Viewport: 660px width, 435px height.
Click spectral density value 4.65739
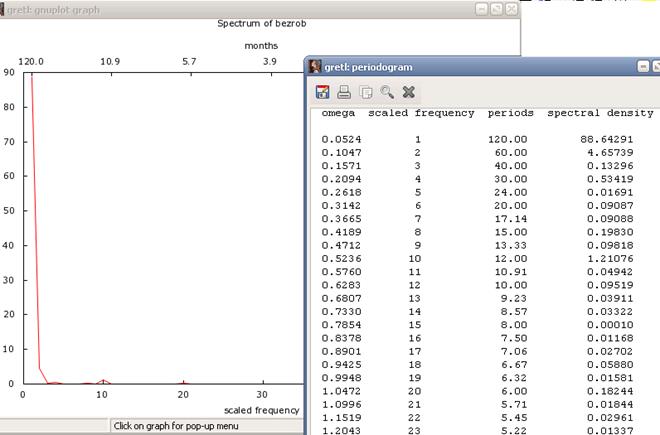610,152
